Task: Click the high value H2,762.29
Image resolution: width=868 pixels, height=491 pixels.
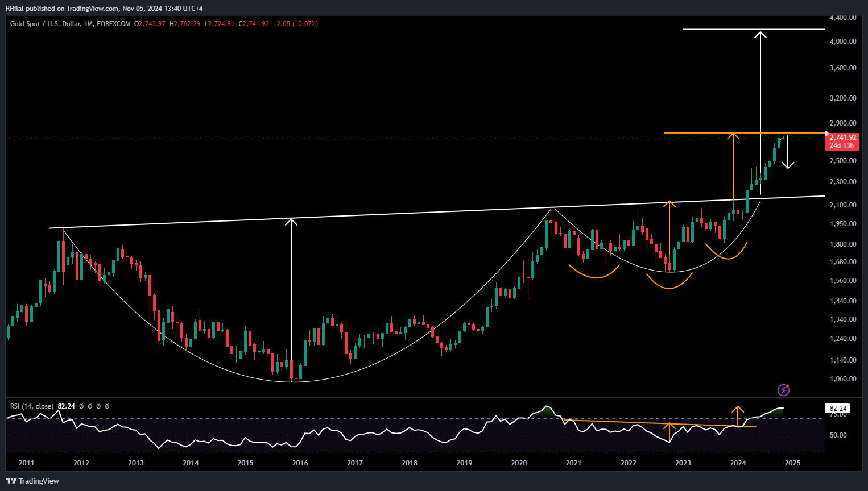Action: (x=185, y=24)
